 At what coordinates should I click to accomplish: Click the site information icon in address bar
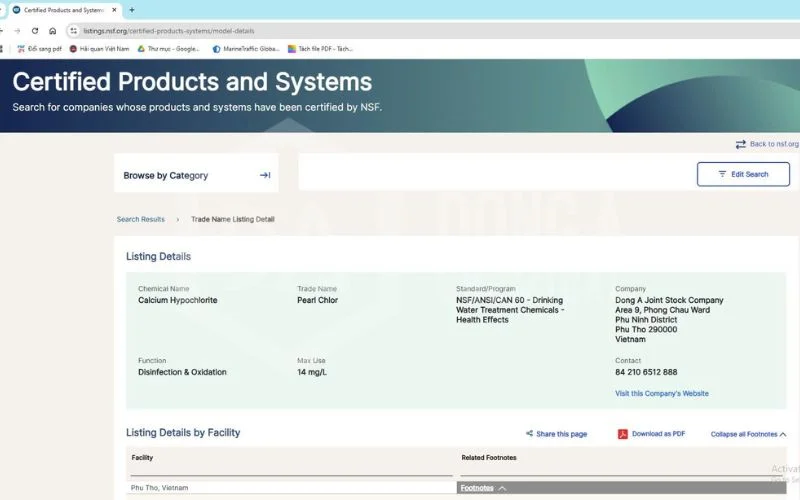tap(73, 31)
